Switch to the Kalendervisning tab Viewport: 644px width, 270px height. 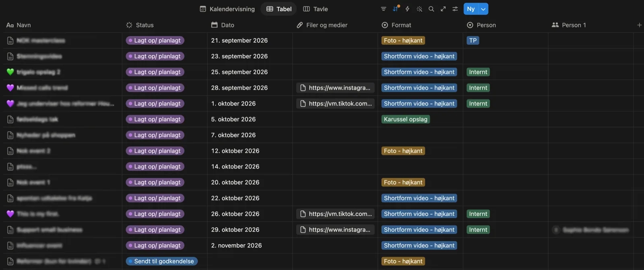227,9
